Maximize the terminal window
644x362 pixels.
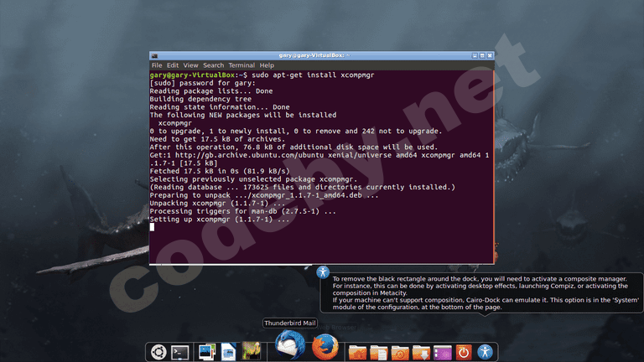(482, 55)
